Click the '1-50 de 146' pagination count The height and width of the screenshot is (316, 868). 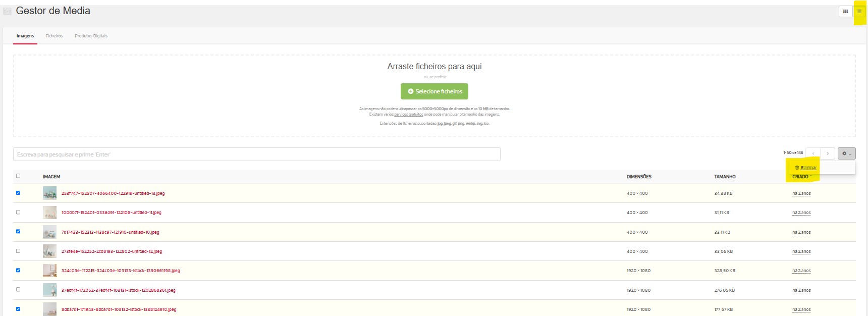[x=793, y=152]
